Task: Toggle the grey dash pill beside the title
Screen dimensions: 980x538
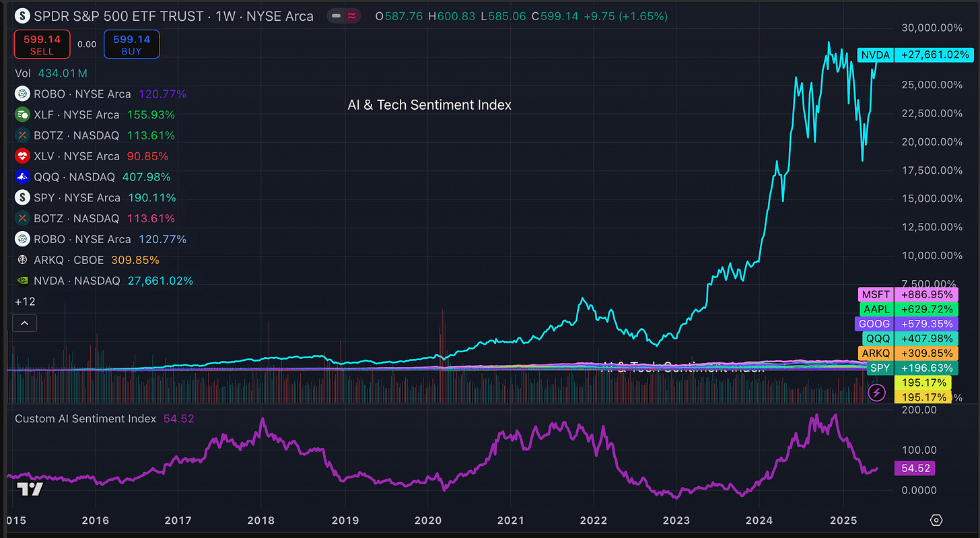Action: click(x=336, y=15)
